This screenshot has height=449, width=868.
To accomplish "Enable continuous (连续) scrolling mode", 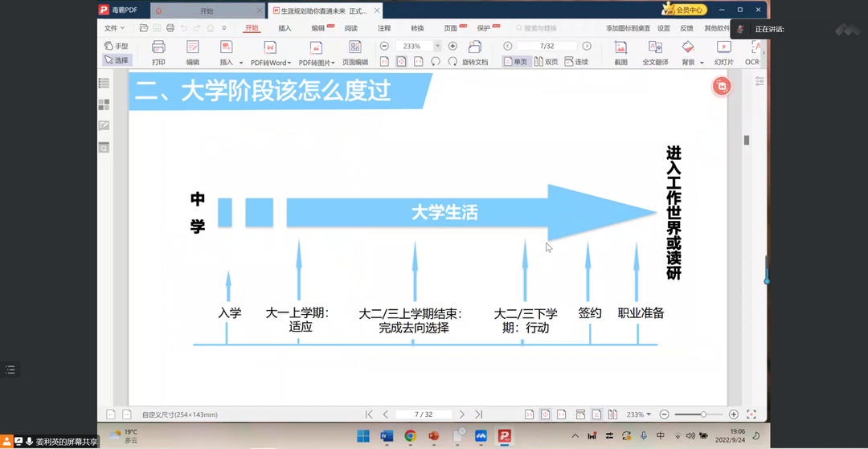I will [576, 62].
